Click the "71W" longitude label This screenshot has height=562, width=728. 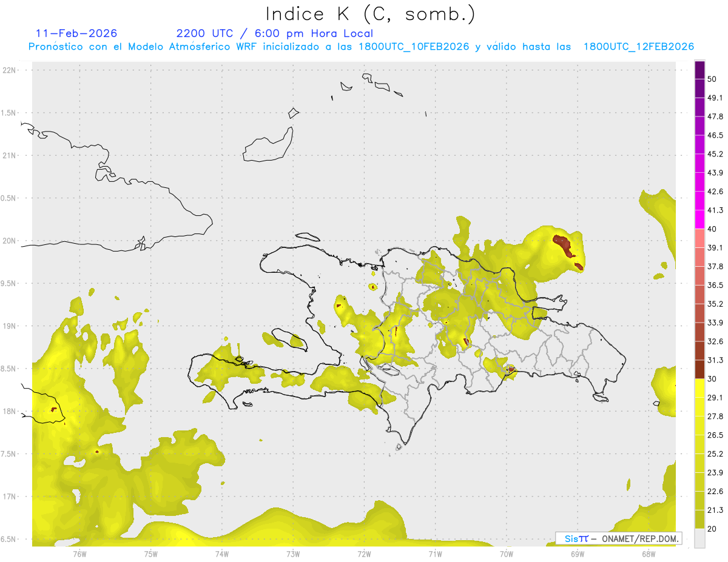tap(435, 554)
